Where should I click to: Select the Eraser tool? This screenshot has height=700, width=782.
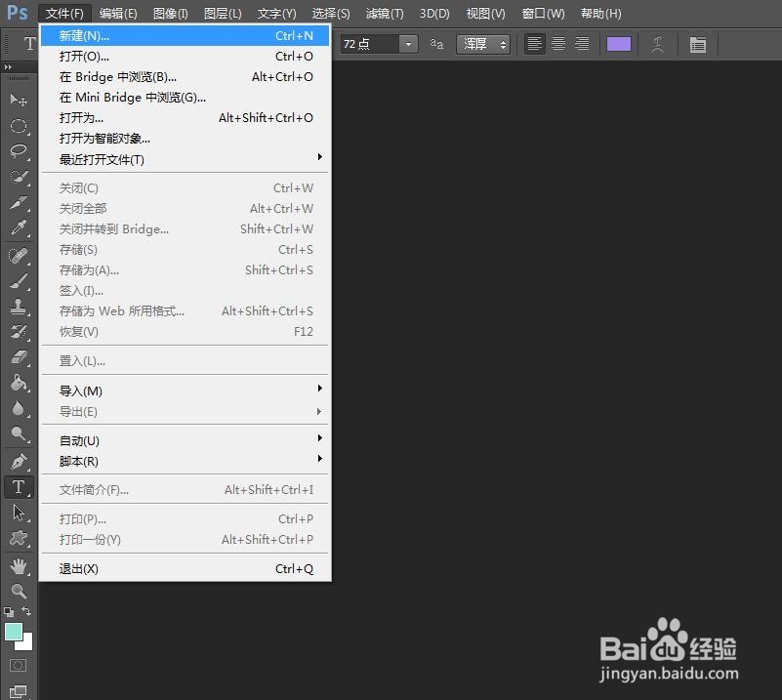(19, 357)
